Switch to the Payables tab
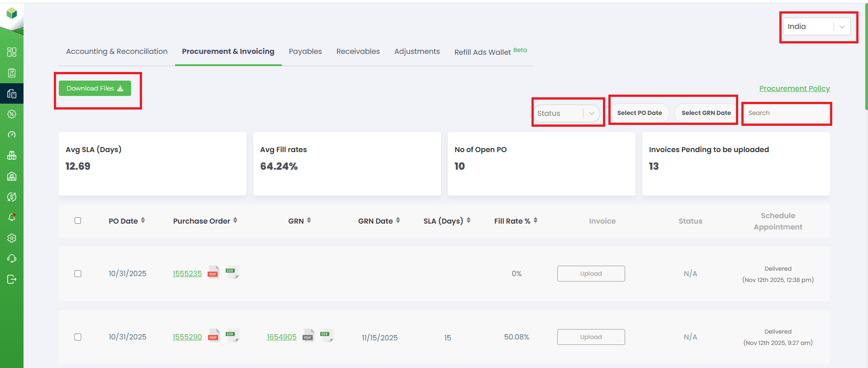This screenshot has height=368, width=868. tap(305, 52)
